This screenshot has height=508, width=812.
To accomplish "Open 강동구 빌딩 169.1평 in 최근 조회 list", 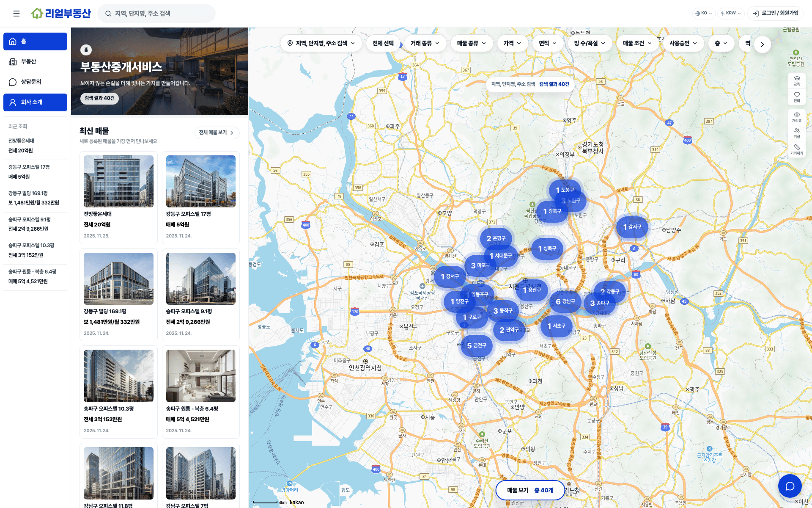I will tap(35, 198).
